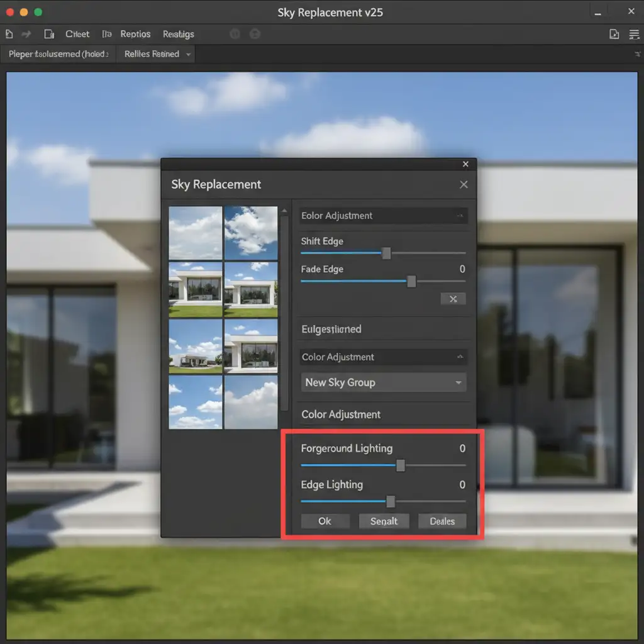Open the New Sky Group dropdown
644x644 pixels.
click(384, 382)
